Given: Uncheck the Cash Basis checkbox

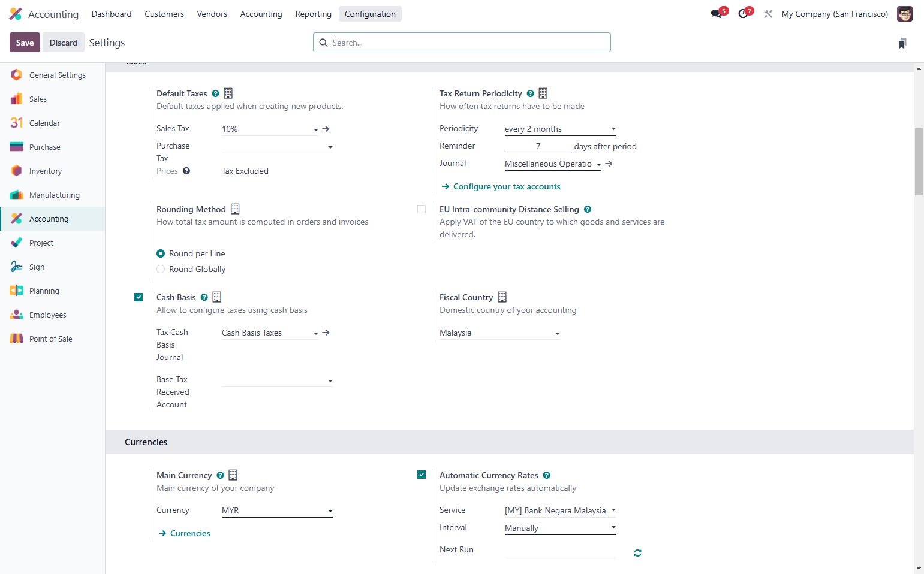Looking at the screenshot, I should tap(139, 297).
